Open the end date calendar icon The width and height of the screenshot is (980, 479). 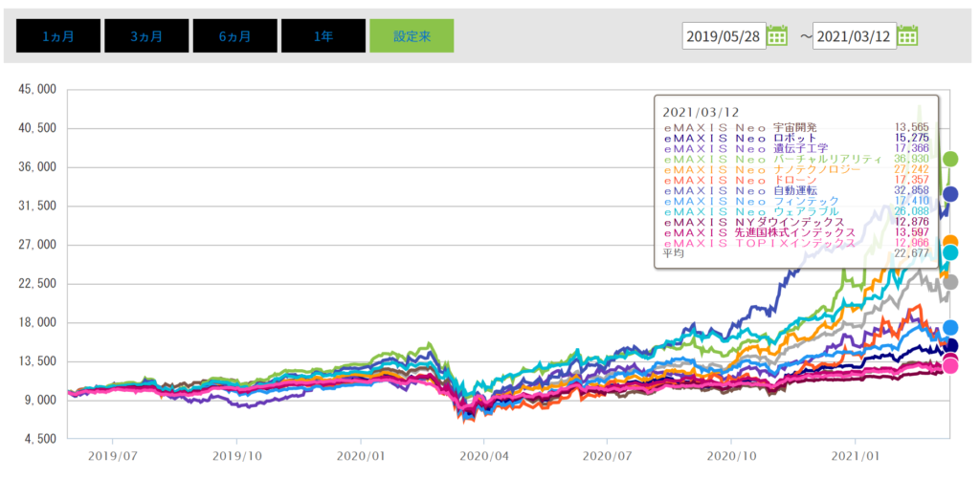click(x=907, y=35)
